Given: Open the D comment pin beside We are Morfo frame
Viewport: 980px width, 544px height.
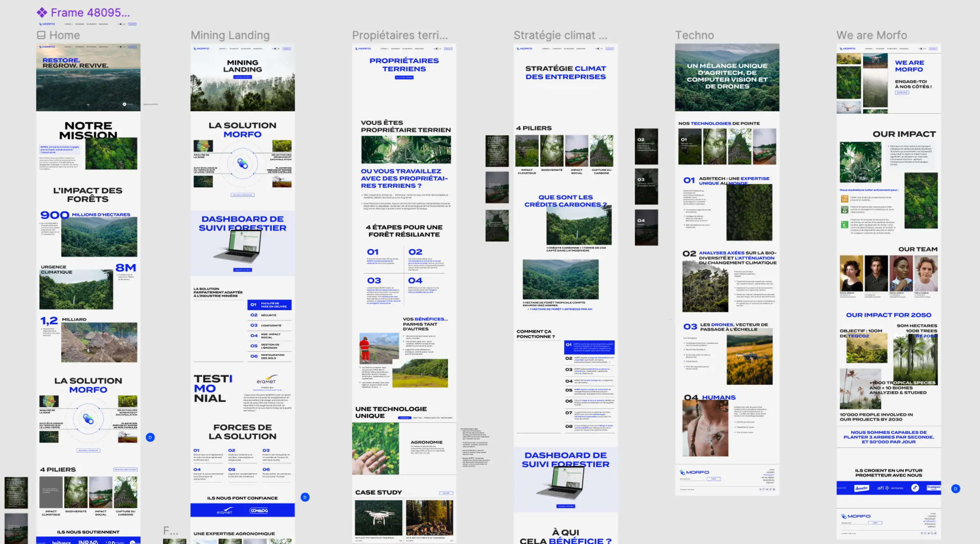Looking at the screenshot, I should pos(956,489).
